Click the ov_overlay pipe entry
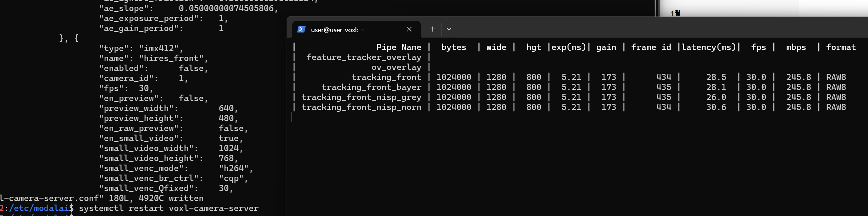The width and height of the screenshot is (868, 216). coord(396,67)
